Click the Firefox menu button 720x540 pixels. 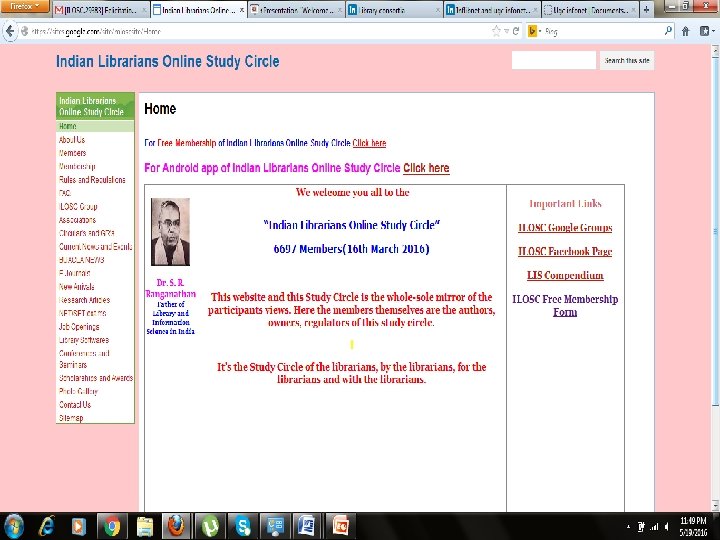coord(25,6)
